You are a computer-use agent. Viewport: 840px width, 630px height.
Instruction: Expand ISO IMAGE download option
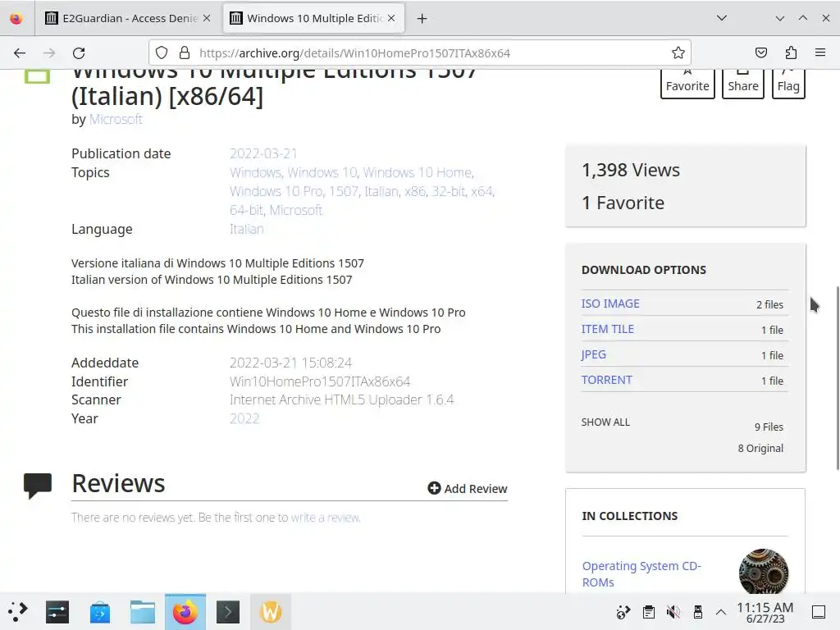click(x=610, y=304)
